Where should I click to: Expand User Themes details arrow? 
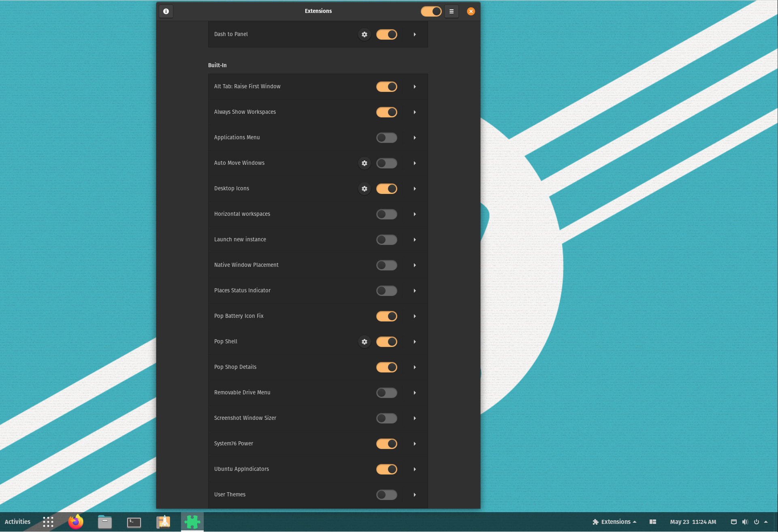415,495
